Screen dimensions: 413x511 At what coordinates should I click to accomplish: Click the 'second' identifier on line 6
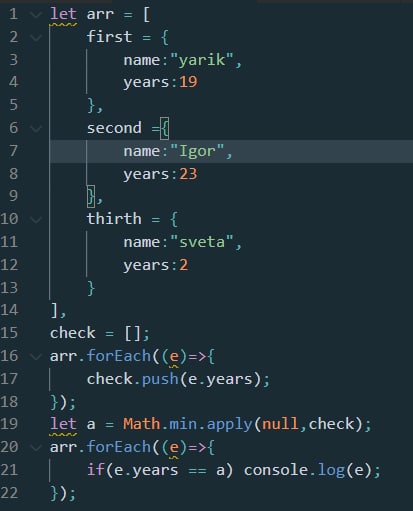coord(114,128)
